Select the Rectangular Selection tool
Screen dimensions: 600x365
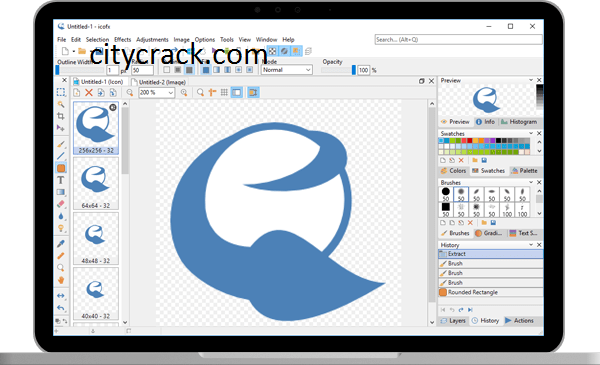60,92
